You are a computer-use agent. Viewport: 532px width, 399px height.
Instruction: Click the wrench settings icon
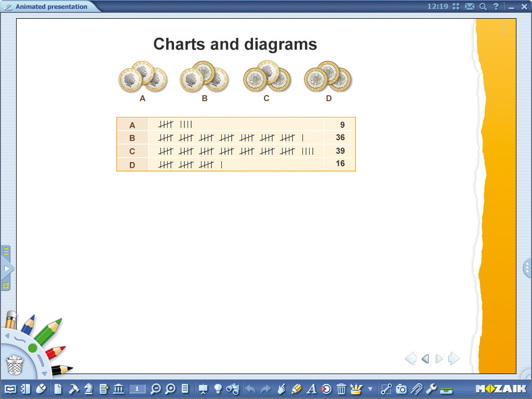pyautogui.click(x=431, y=389)
